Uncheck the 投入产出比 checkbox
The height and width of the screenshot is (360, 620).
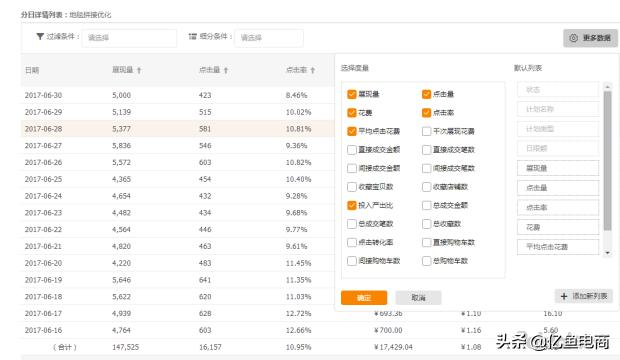tap(352, 205)
